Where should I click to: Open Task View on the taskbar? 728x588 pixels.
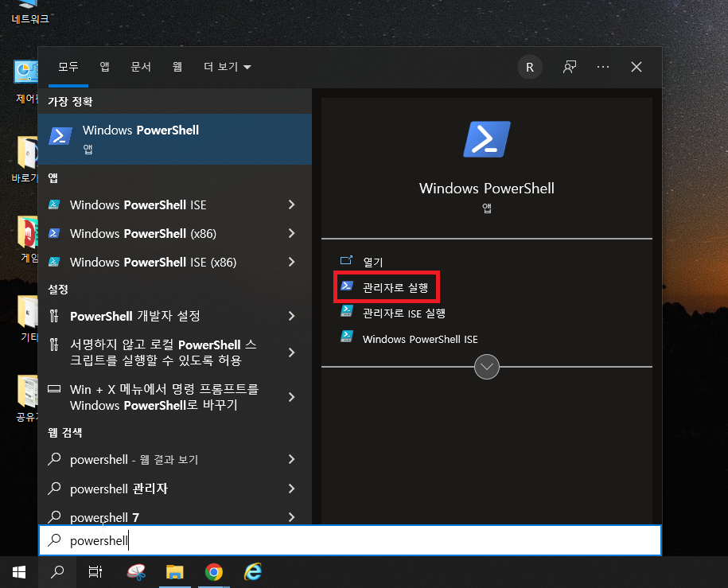pyautogui.click(x=95, y=572)
